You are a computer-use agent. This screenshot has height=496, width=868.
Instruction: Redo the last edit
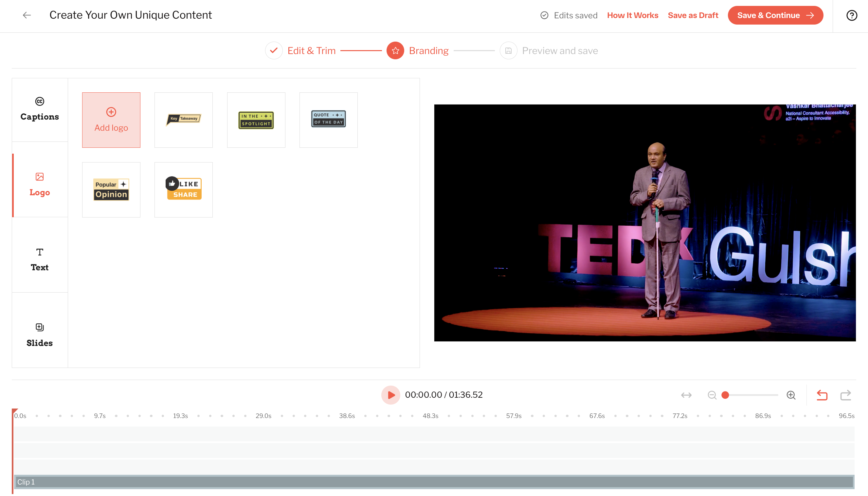845,395
